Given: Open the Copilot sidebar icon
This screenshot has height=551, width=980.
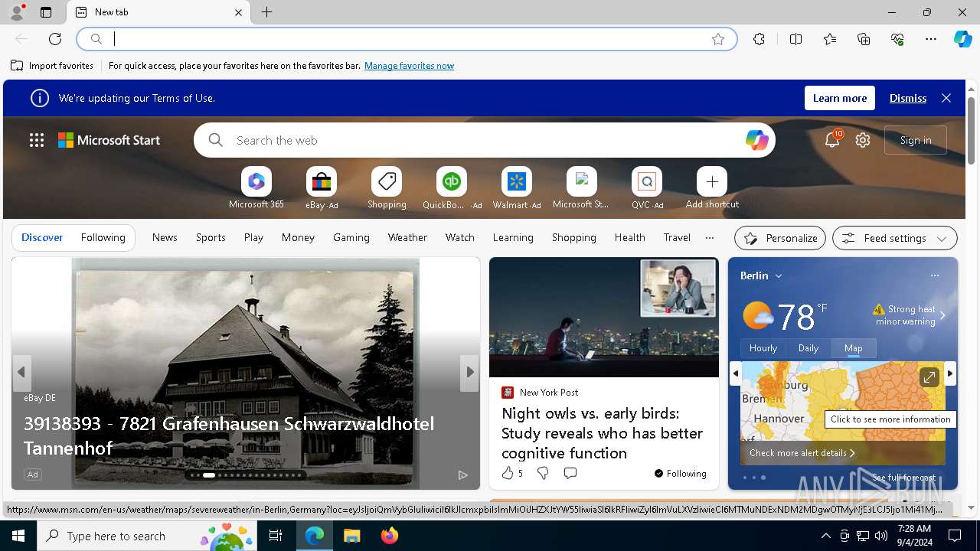Looking at the screenshot, I should tap(962, 39).
